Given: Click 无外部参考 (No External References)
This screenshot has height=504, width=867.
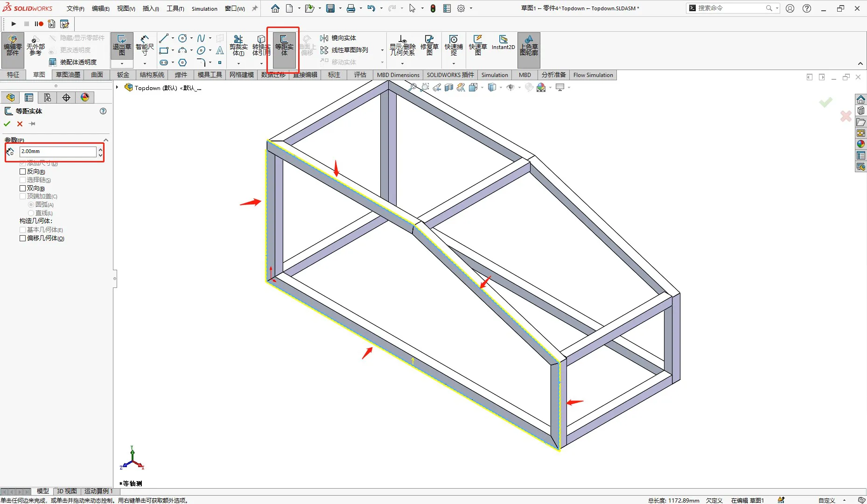Looking at the screenshot, I should click(35, 45).
